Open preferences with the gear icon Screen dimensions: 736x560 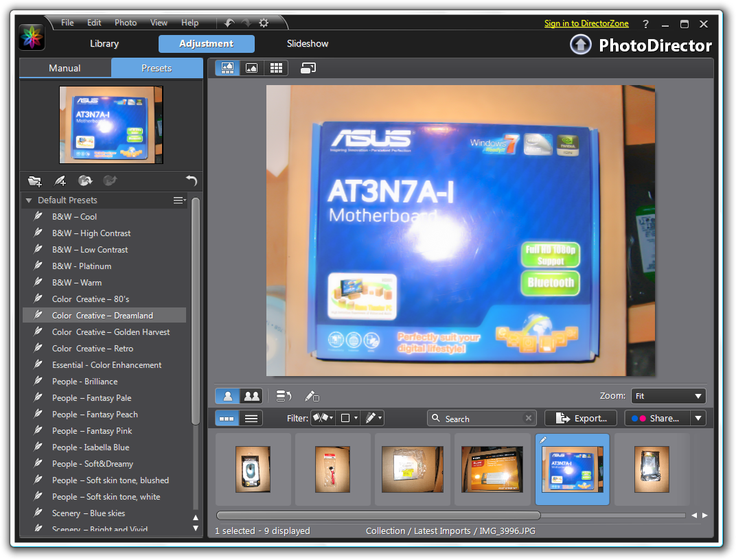pos(264,23)
